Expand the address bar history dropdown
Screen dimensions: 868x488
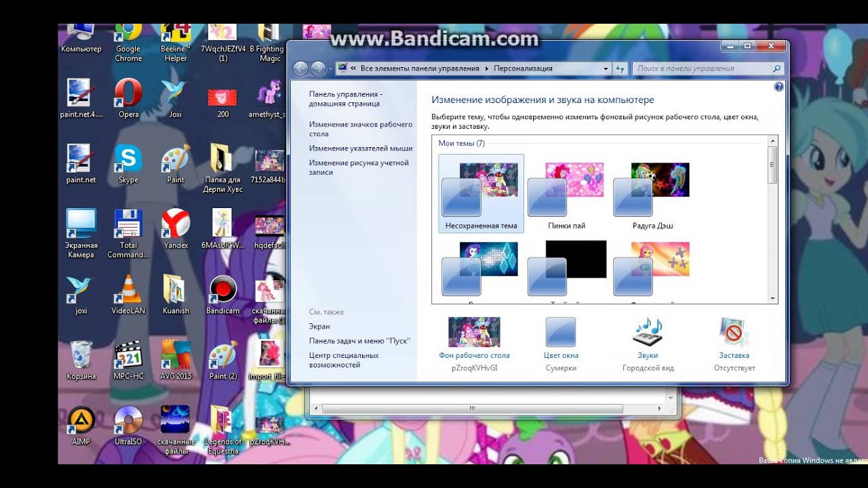click(606, 68)
